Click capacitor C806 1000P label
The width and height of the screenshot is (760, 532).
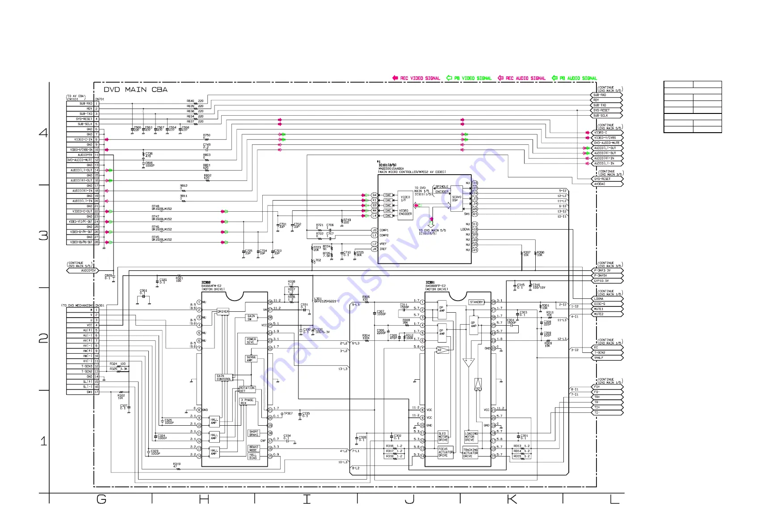click(150, 164)
